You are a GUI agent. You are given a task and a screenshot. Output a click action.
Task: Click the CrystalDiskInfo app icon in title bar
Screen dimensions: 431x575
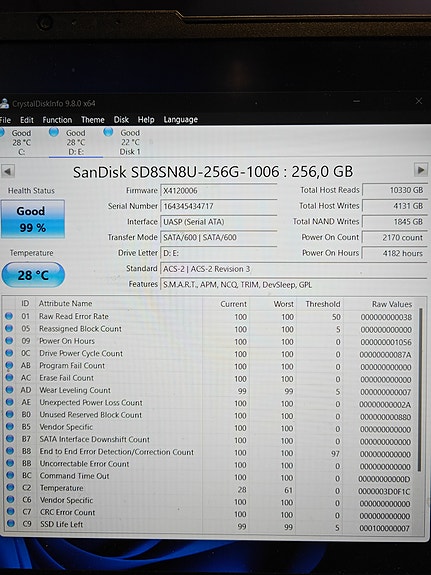pos(4,103)
